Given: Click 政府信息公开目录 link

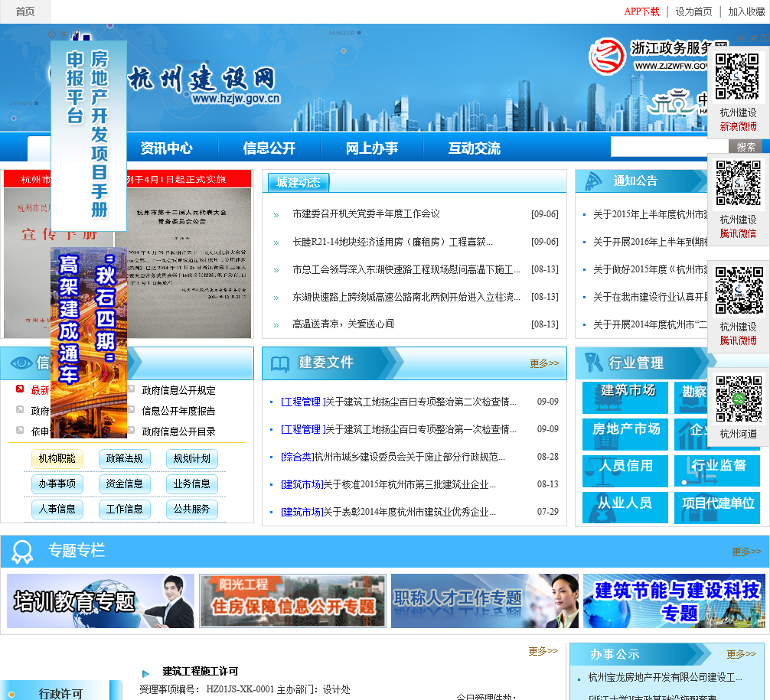Looking at the screenshot, I should tap(178, 431).
